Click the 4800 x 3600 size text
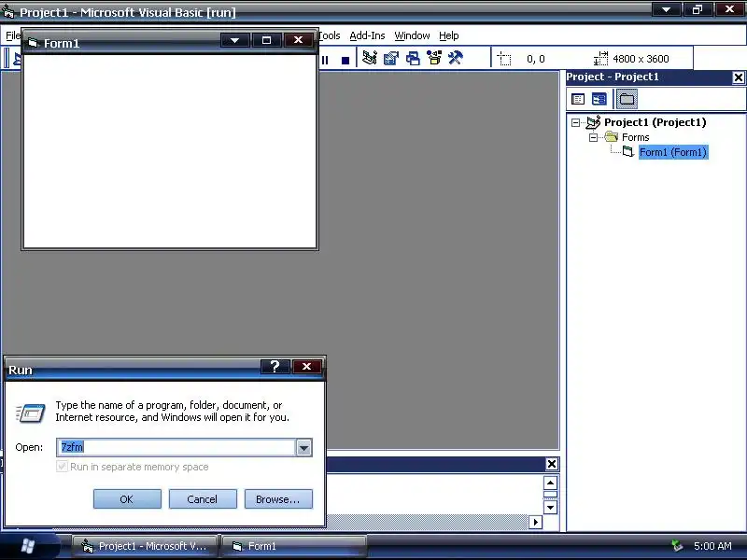 [641, 59]
